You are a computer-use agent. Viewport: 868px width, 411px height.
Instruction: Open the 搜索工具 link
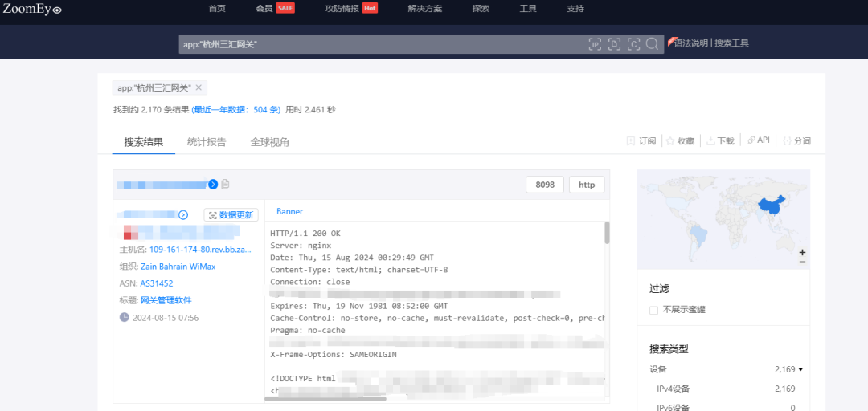(731, 43)
